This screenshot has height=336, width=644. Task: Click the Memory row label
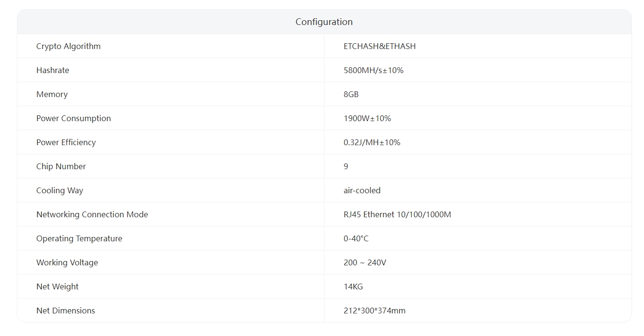(52, 94)
